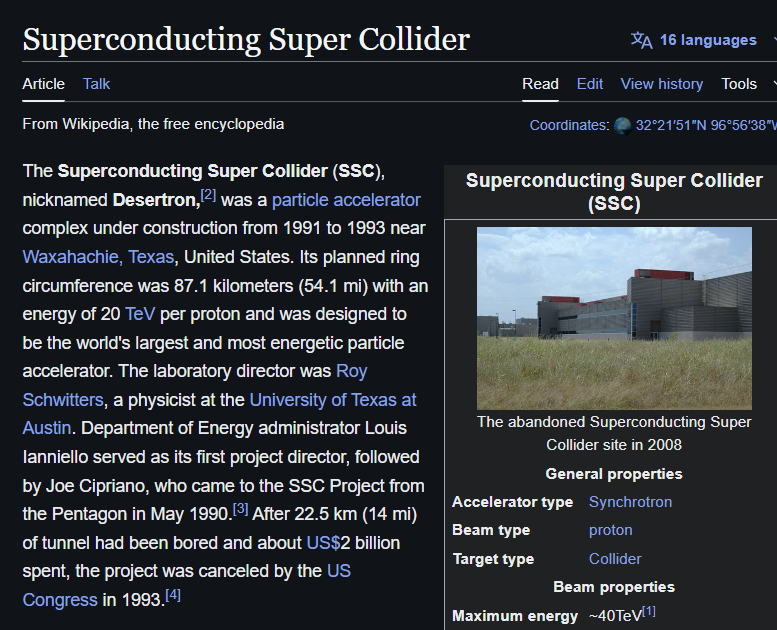777x630 pixels.
Task: Click the 'Target type' label
Action: (x=493, y=559)
